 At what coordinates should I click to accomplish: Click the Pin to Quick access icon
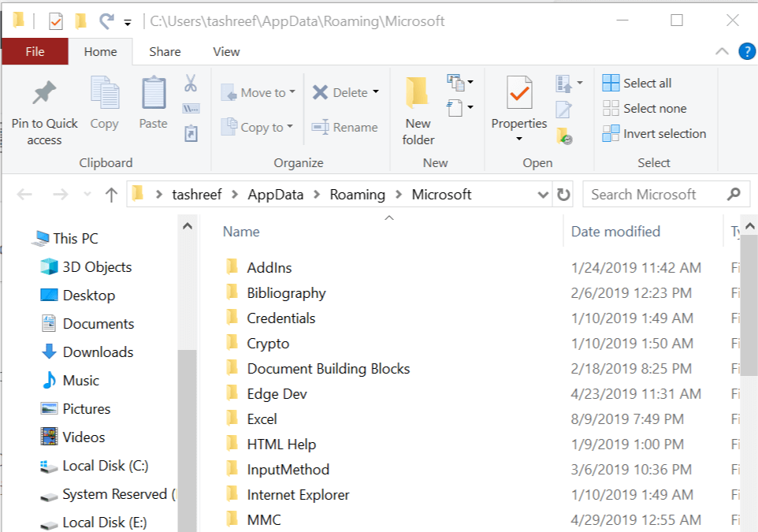tap(44, 93)
